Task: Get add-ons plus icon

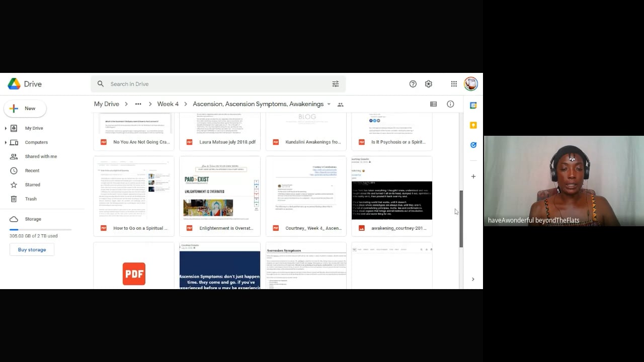Action: pos(473,176)
